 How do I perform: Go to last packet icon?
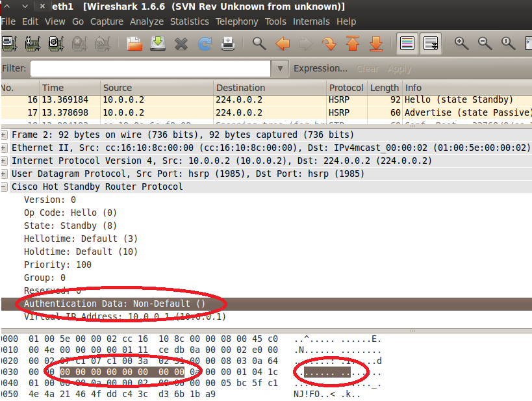tap(376, 44)
